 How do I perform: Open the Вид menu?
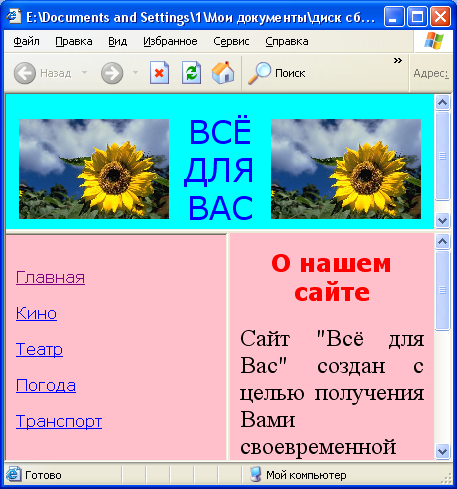(118, 41)
